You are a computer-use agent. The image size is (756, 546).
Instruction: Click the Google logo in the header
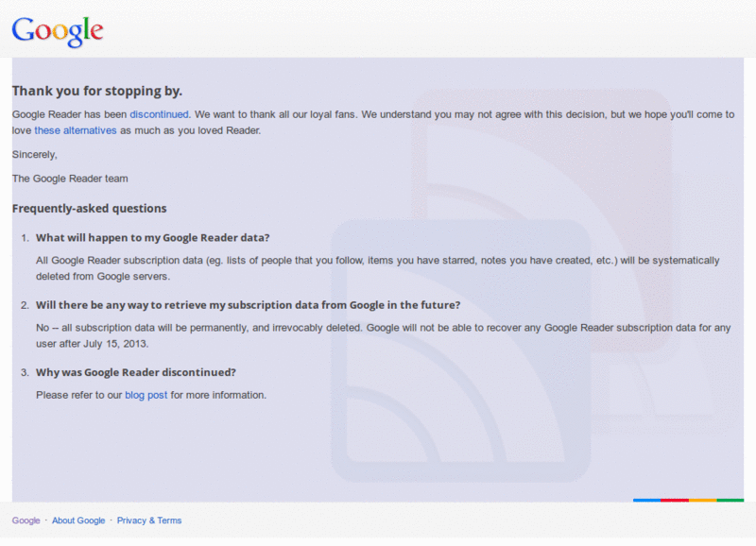coord(58,31)
